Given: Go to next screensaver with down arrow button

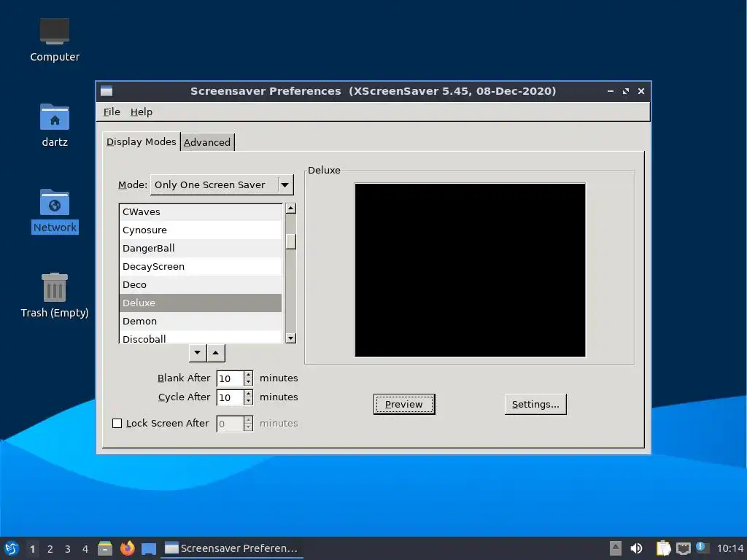Looking at the screenshot, I should click(197, 353).
